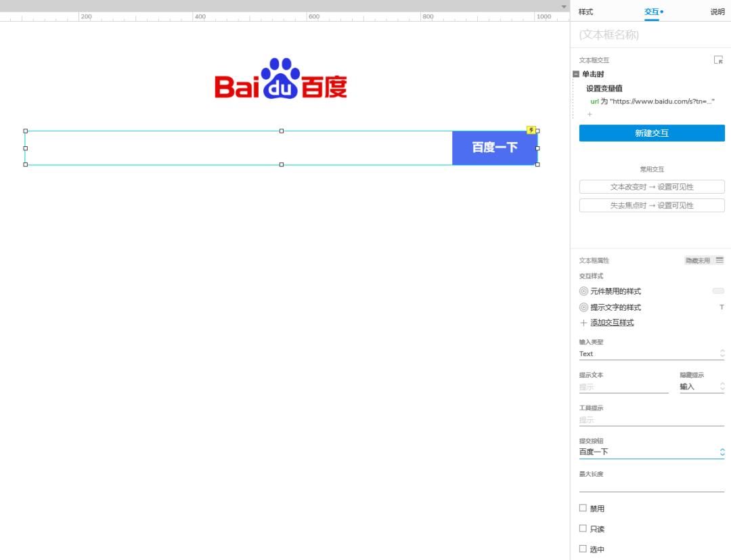Select the 设置变量值 action

(604, 88)
